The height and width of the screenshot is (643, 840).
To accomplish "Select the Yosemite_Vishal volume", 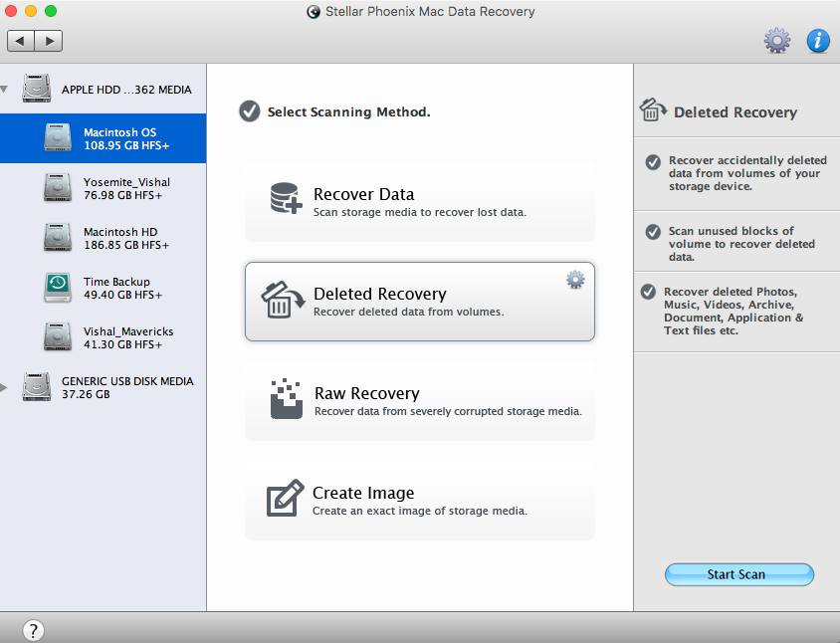I will coord(103,188).
